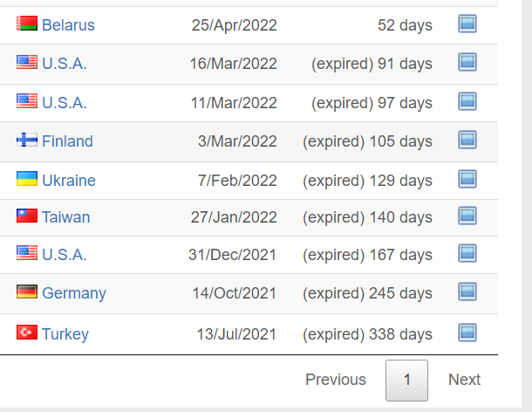
Task: Click U.S.A. link dated 31/Dec/2021
Action: pos(65,255)
